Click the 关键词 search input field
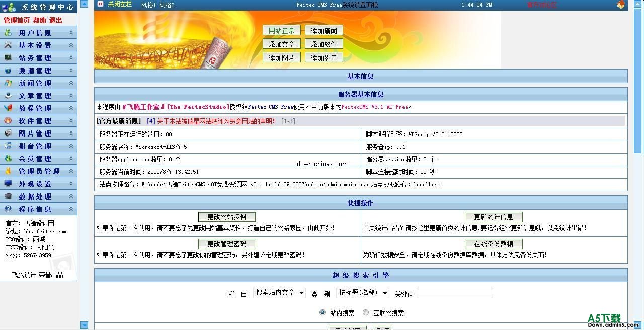This screenshot has height=330, width=644. [x=454, y=293]
